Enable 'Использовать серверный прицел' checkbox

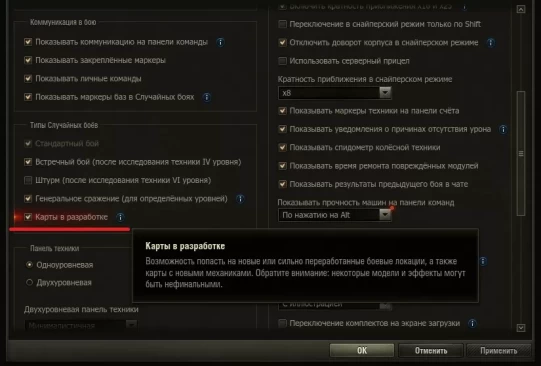[282, 61]
